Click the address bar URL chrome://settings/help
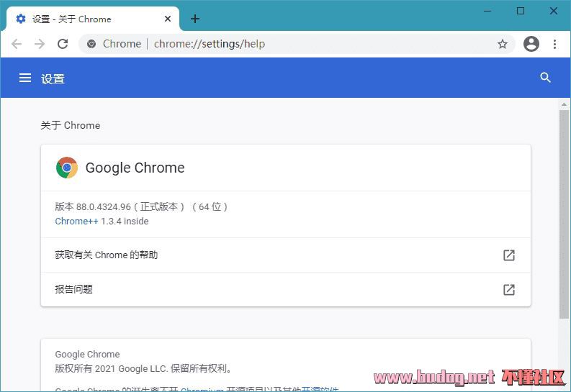The height and width of the screenshot is (392, 571). (x=210, y=44)
